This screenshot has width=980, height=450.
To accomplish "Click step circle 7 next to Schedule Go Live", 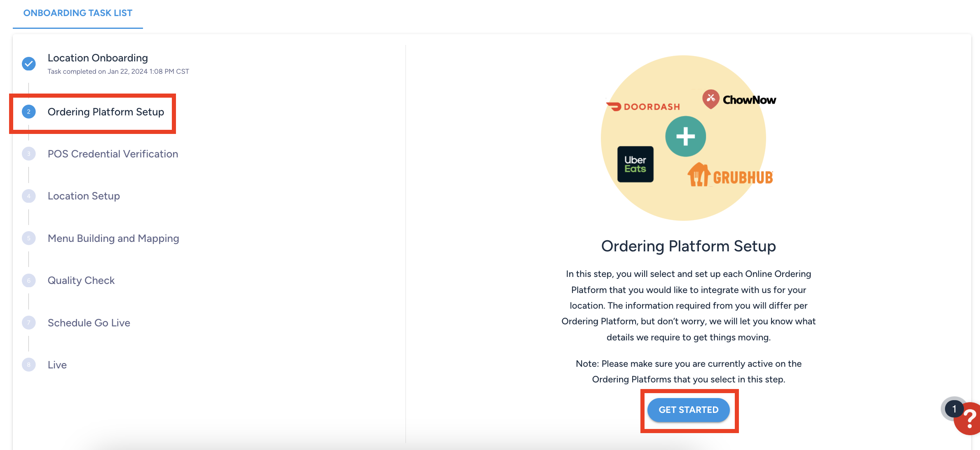I will [28, 323].
